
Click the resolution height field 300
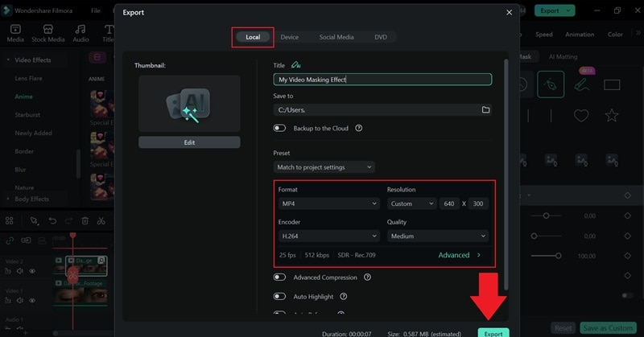[x=477, y=203]
